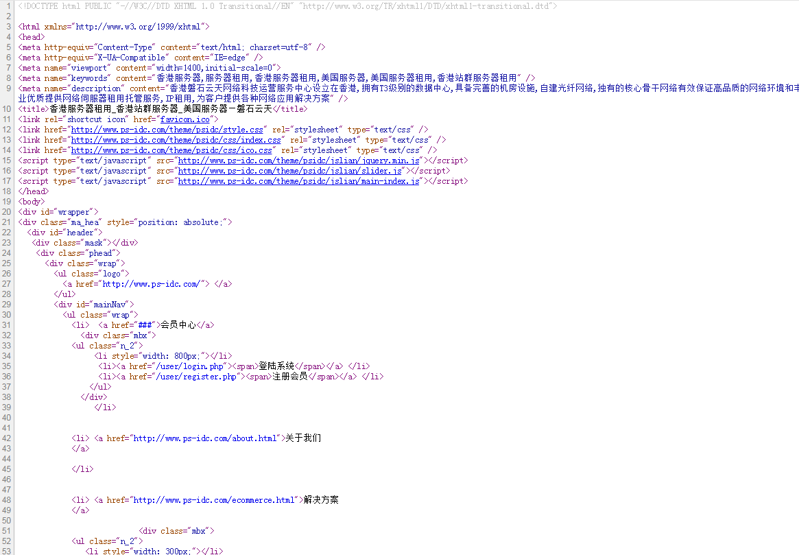Click the opening <head> tag

pyautogui.click(x=31, y=37)
